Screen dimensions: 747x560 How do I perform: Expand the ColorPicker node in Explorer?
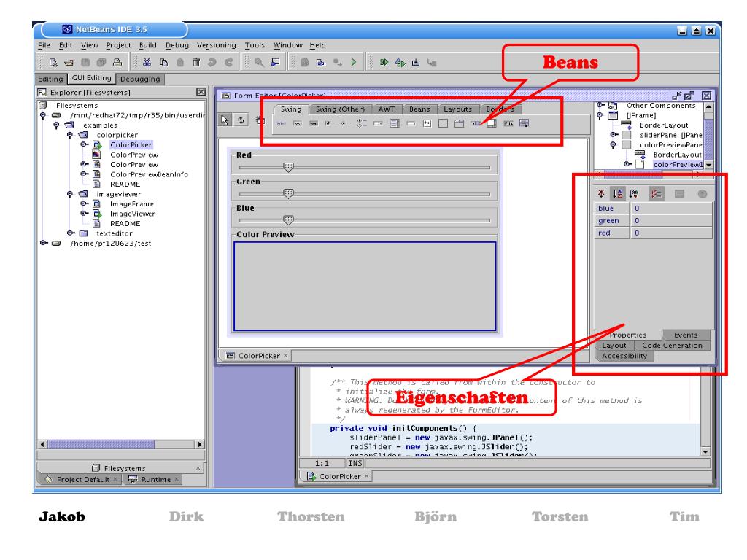tap(84, 144)
